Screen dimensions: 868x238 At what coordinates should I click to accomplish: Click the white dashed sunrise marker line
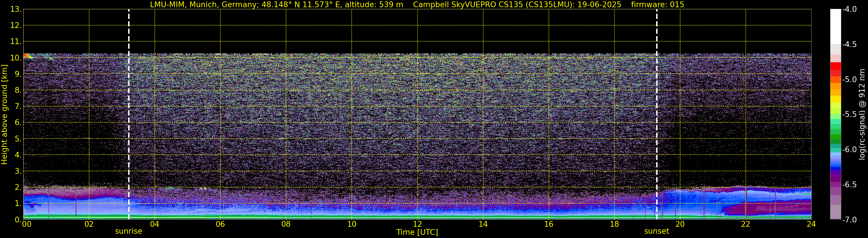(129, 114)
